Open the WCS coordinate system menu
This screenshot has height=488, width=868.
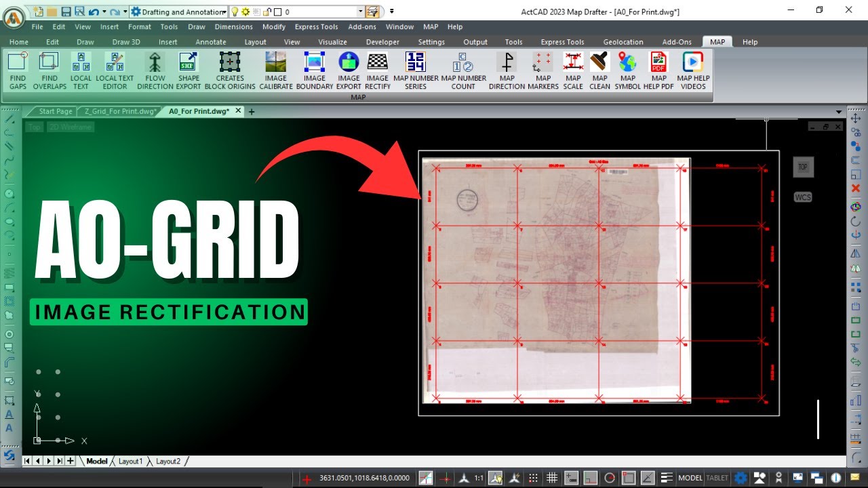point(803,197)
